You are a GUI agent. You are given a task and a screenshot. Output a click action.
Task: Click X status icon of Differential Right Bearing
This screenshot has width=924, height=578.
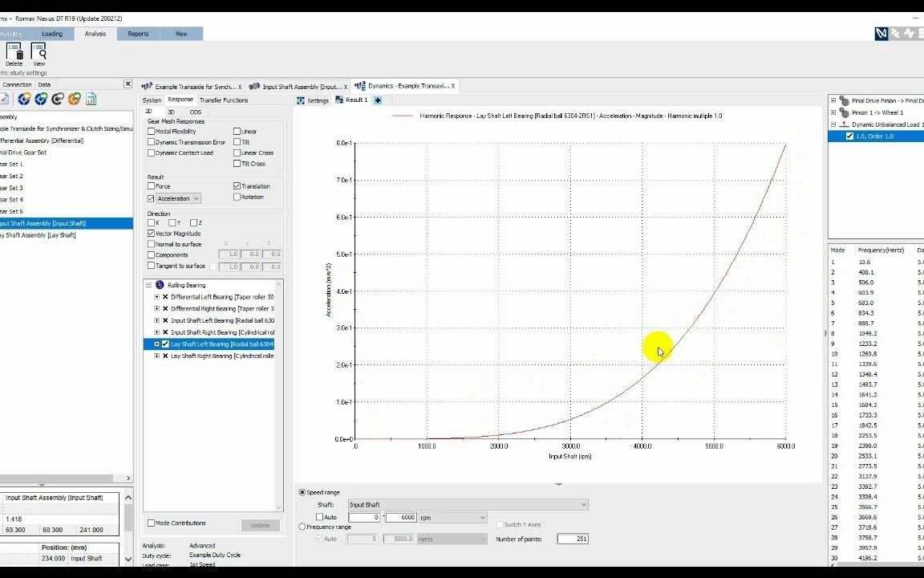(x=165, y=308)
